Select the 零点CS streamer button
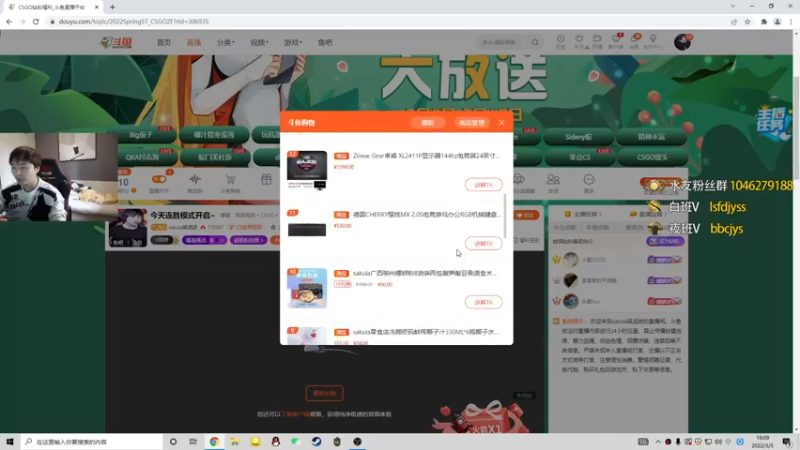Viewport: 800px width, 450px height. (580, 157)
